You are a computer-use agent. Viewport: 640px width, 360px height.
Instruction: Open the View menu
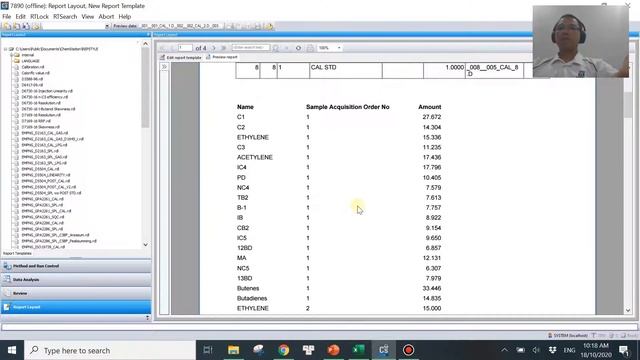(87, 17)
